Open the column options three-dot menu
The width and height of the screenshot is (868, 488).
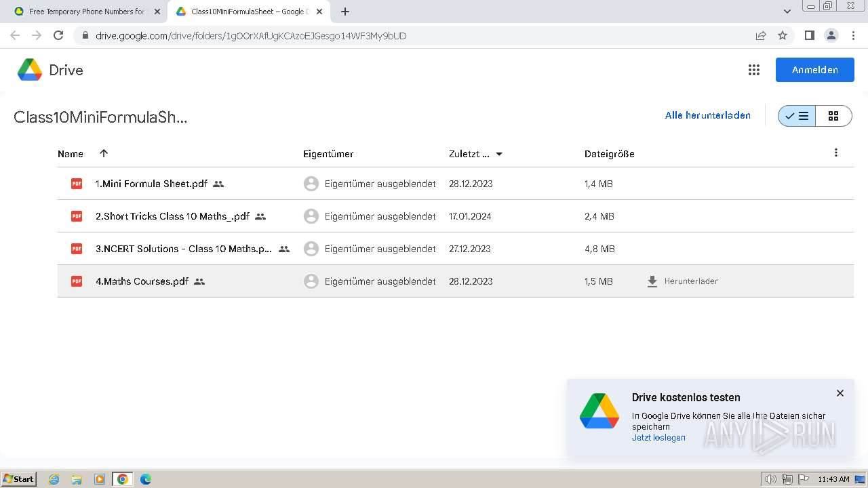tap(836, 153)
